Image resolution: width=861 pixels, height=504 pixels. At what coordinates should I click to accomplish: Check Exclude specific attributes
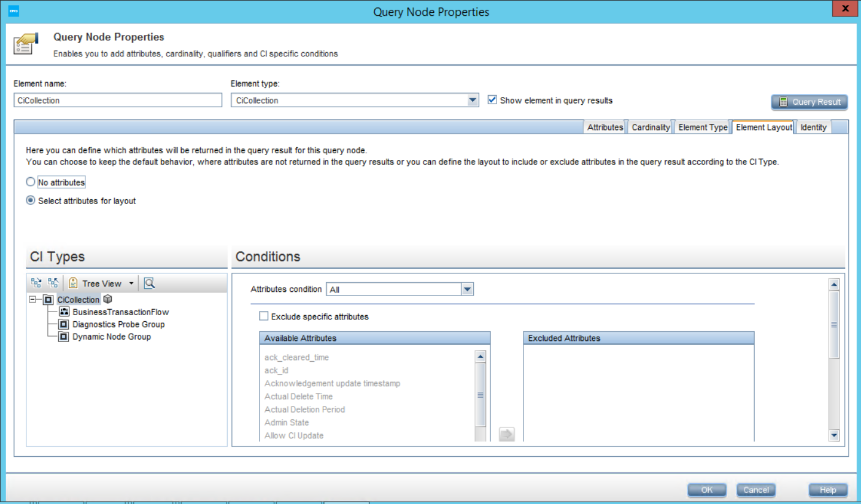pyautogui.click(x=263, y=316)
